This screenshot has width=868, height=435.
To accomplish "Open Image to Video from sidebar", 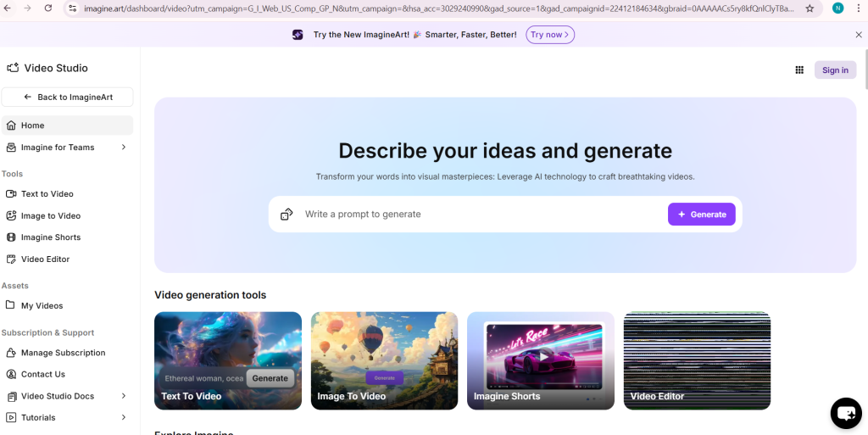I will tap(51, 216).
